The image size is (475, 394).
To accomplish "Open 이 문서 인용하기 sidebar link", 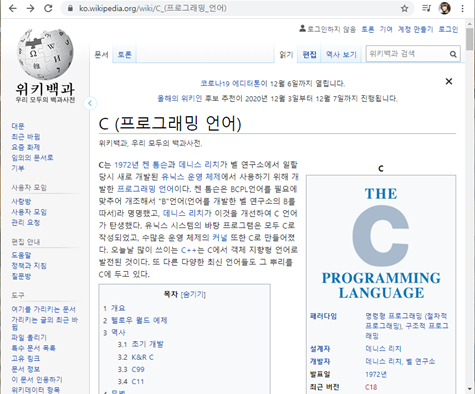I will [x=37, y=379].
